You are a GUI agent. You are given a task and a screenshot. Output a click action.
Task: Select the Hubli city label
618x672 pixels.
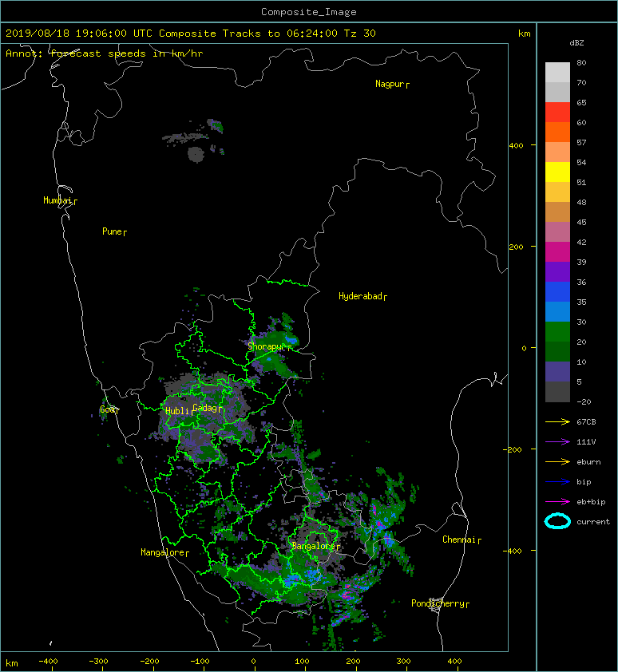[179, 411]
